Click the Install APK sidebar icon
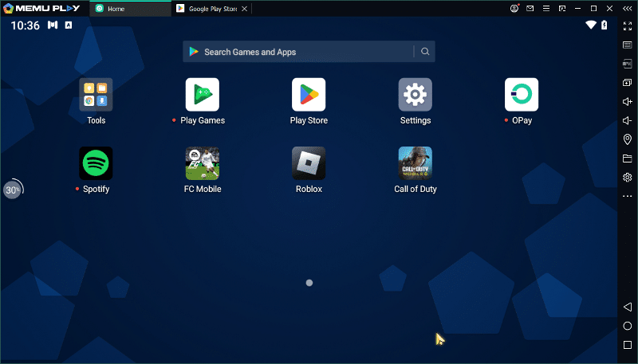Image resolution: width=638 pixels, height=364 pixels. [628, 64]
